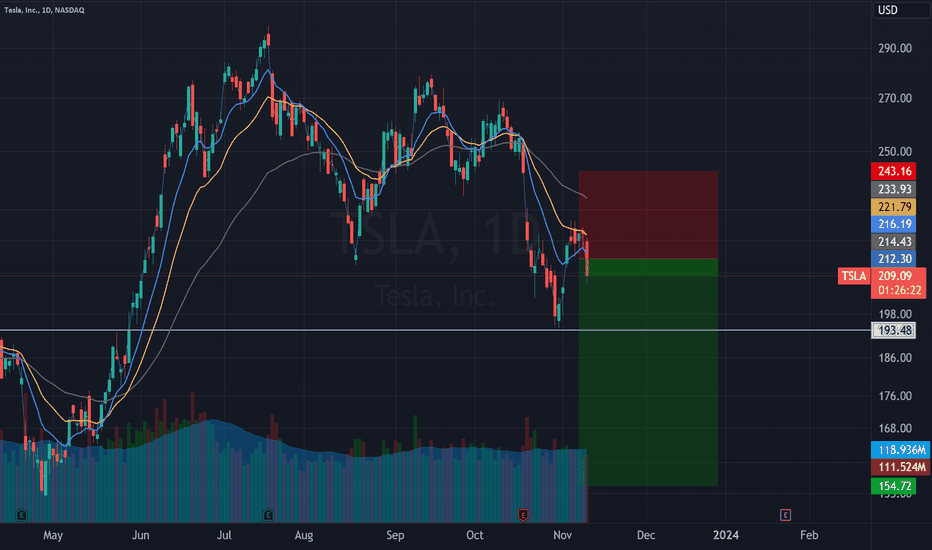Click the 290.00 price axis label
932x550 pixels.
tap(895, 48)
